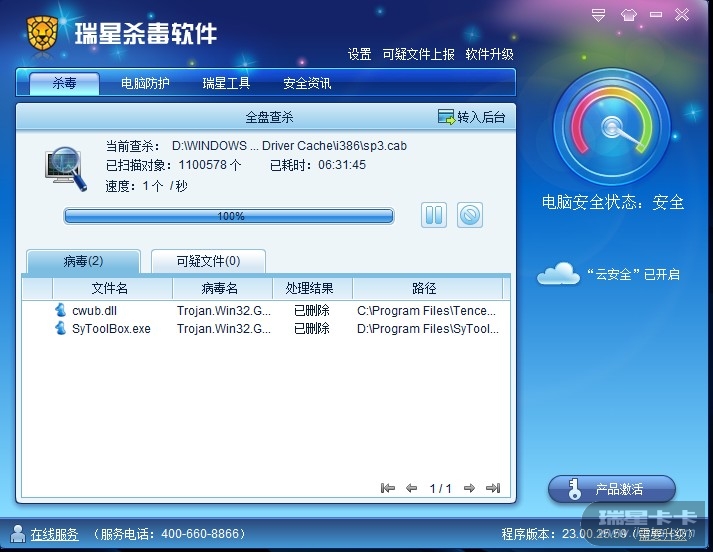Open the 在线服务 link
Viewport: 713px width, 552px height.
(55, 534)
